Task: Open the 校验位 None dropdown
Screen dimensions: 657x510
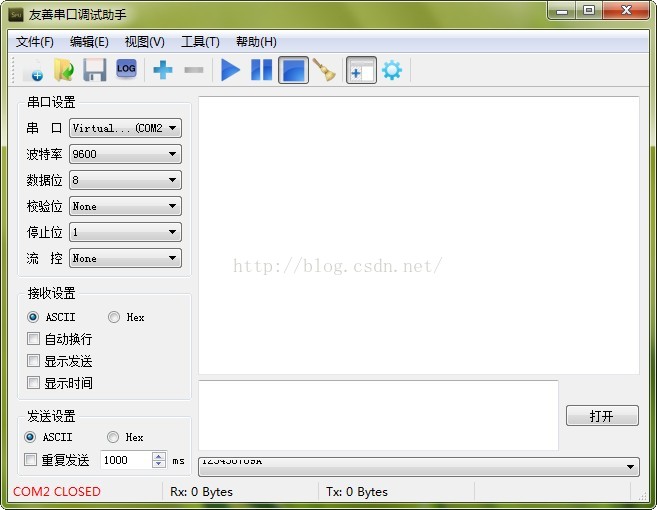Action: (x=125, y=206)
